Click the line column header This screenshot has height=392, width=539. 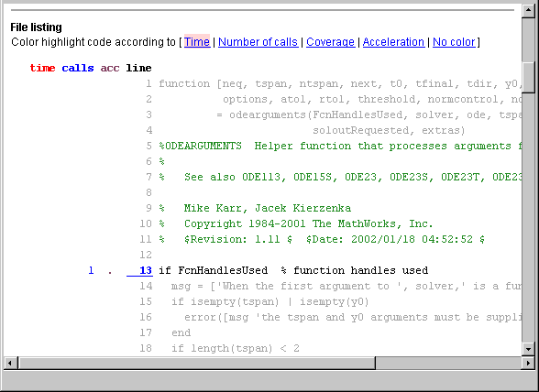click(x=138, y=68)
